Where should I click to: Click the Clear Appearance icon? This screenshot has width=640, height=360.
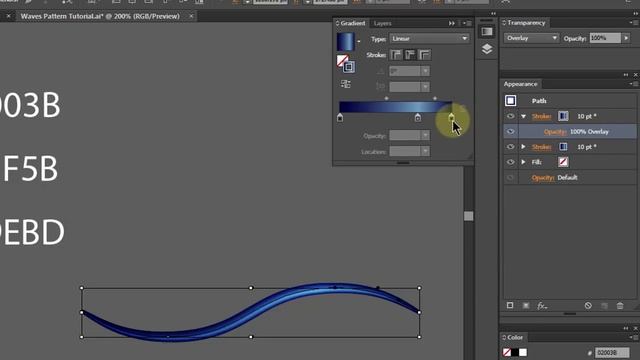[x=588, y=305]
